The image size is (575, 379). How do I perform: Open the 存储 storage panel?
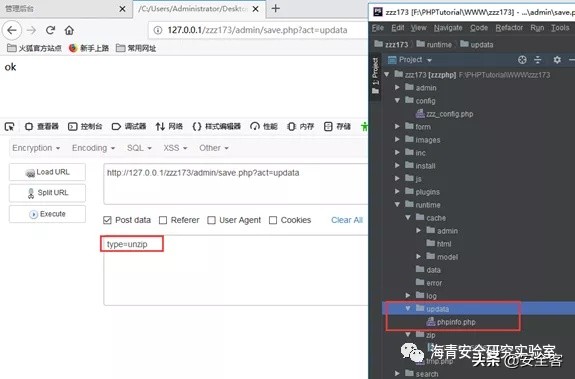click(x=337, y=127)
